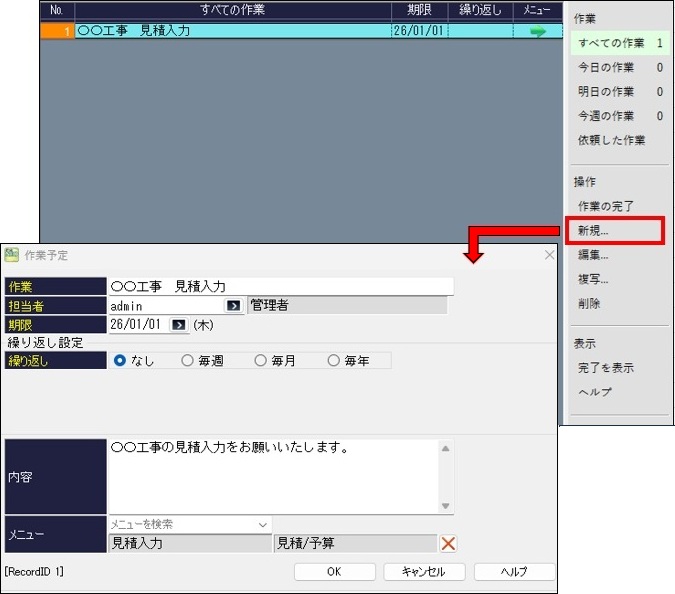
Task: Click the 作業予定 dialog title icon
Action: 13,255
